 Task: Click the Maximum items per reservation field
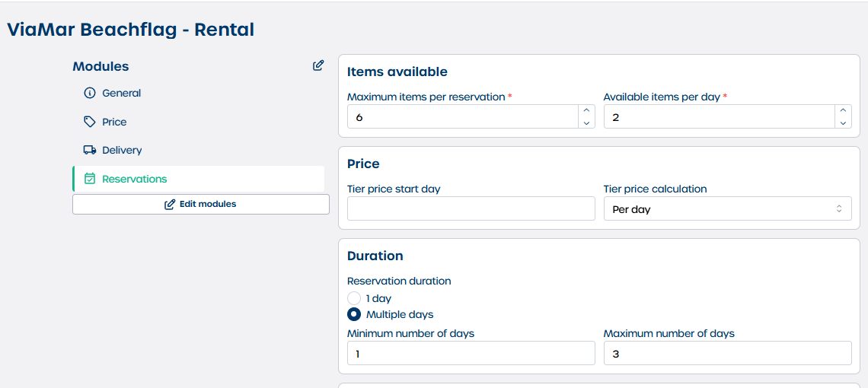click(x=462, y=117)
